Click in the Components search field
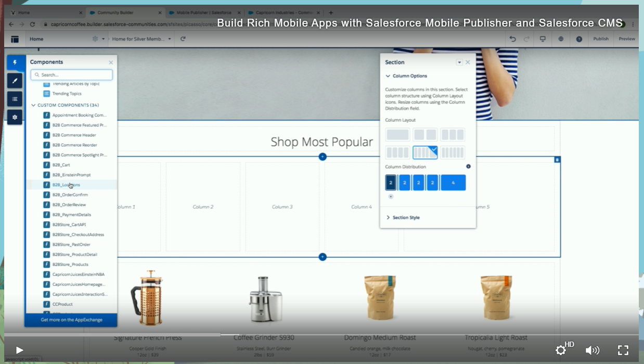 pos(71,75)
